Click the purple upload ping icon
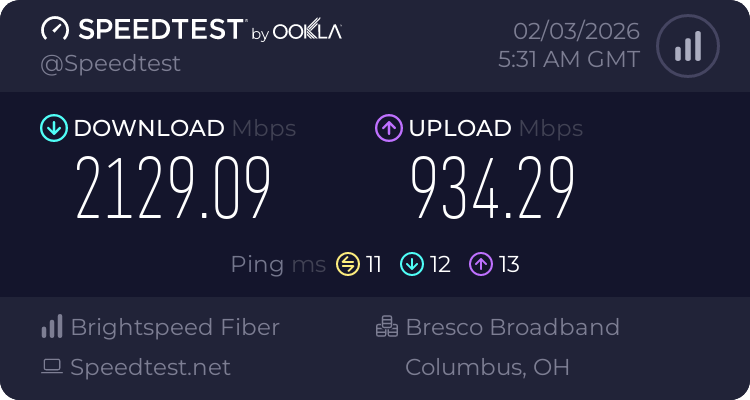This screenshot has width=750, height=400. coord(481,264)
